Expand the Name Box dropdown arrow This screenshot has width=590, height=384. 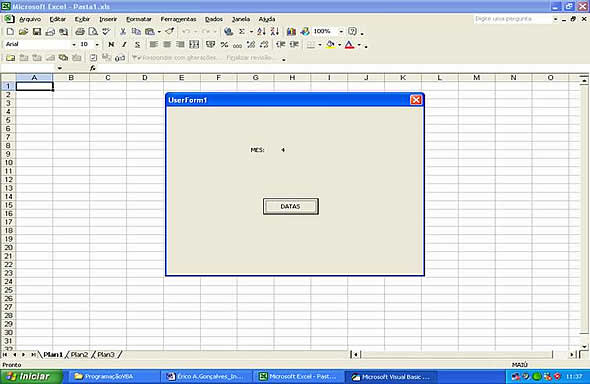coord(59,68)
